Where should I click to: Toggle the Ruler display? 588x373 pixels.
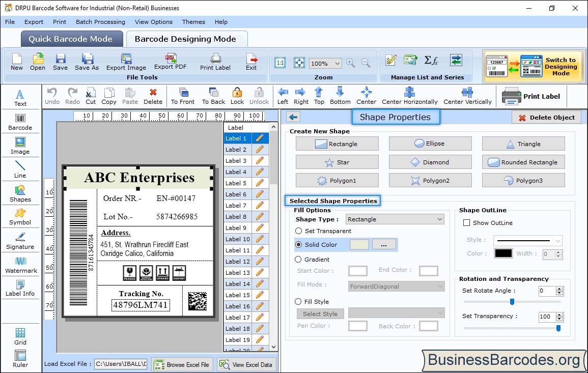[20, 359]
